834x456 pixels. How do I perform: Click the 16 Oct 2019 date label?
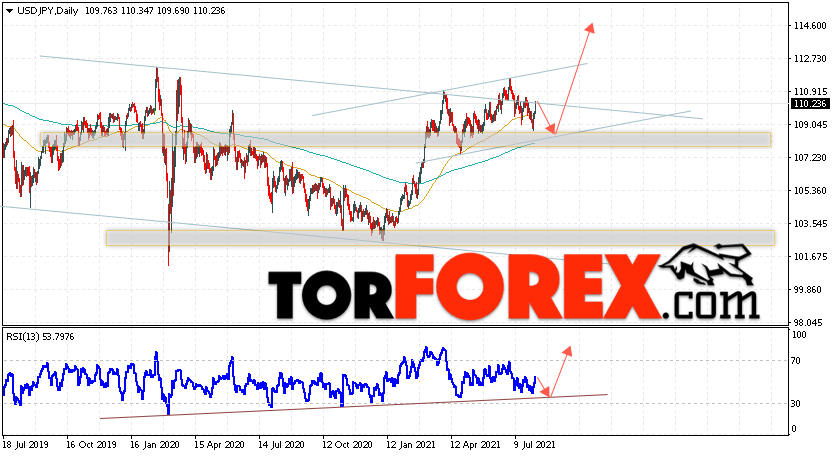(91, 444)
